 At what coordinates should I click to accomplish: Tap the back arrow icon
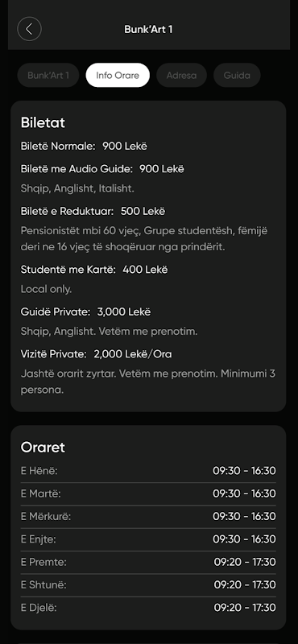pyautogui.click(x=29, y=29)
